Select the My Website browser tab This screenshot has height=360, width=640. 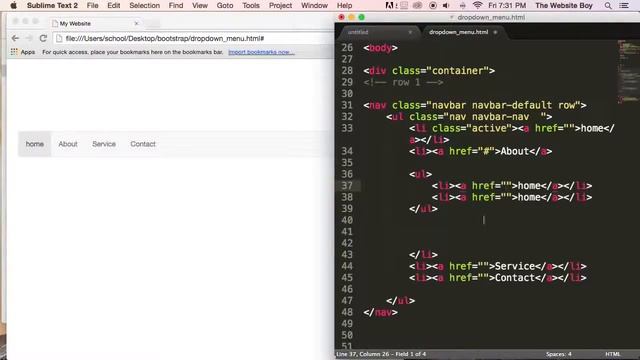click(94, 24)
